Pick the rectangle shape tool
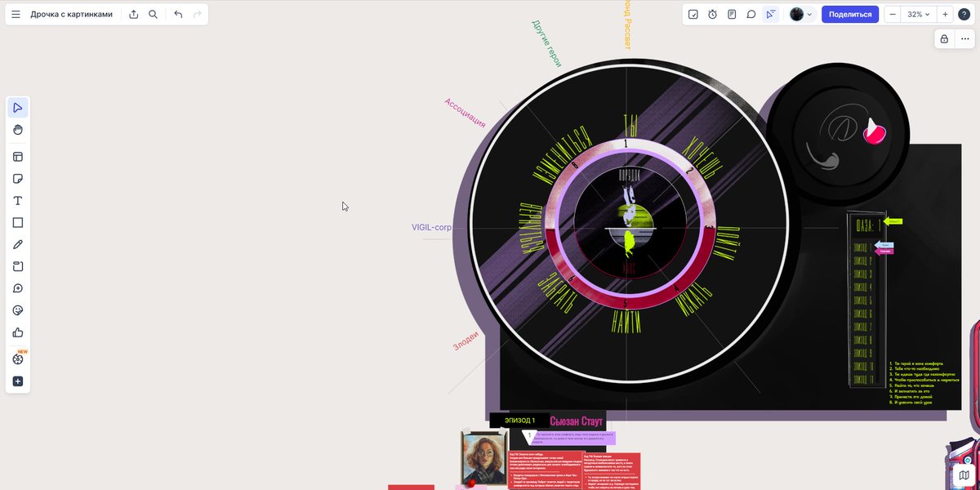The height and width of the screenshot is (490, 980). (18, 223)
